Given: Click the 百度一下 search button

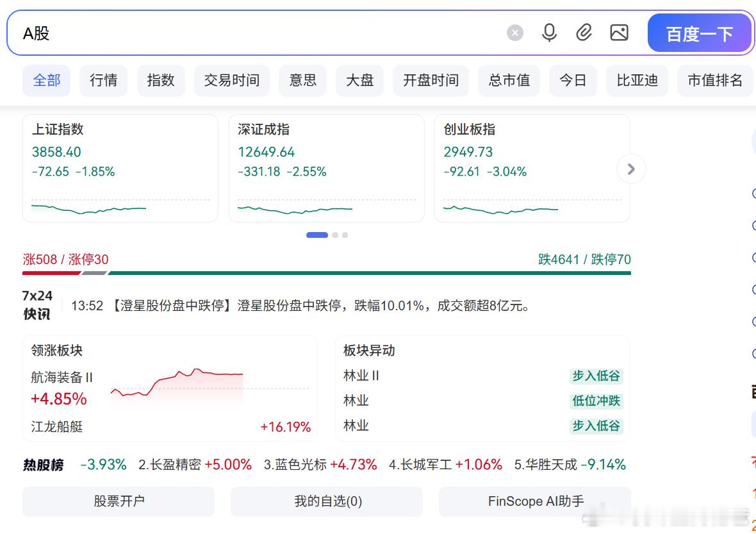Looking at the screenshot, I should tap(700, 33).
